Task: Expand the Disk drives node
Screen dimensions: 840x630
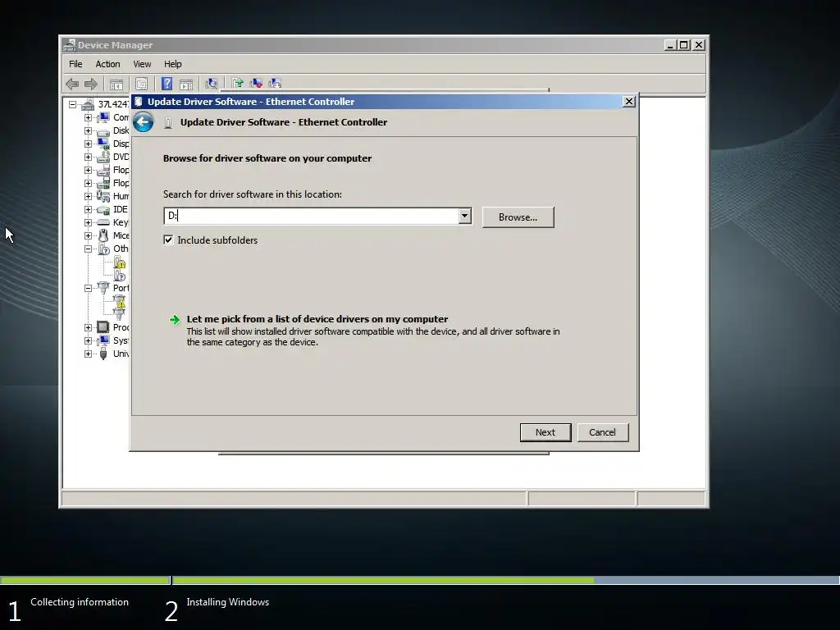Action: pos(88,130)
